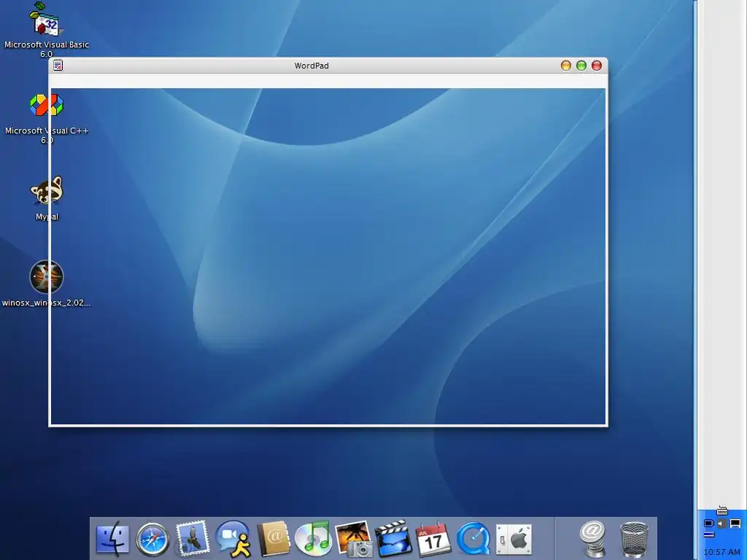Zoom WordPad with the green button
This screenshot has height=560, width=747.
581,66
